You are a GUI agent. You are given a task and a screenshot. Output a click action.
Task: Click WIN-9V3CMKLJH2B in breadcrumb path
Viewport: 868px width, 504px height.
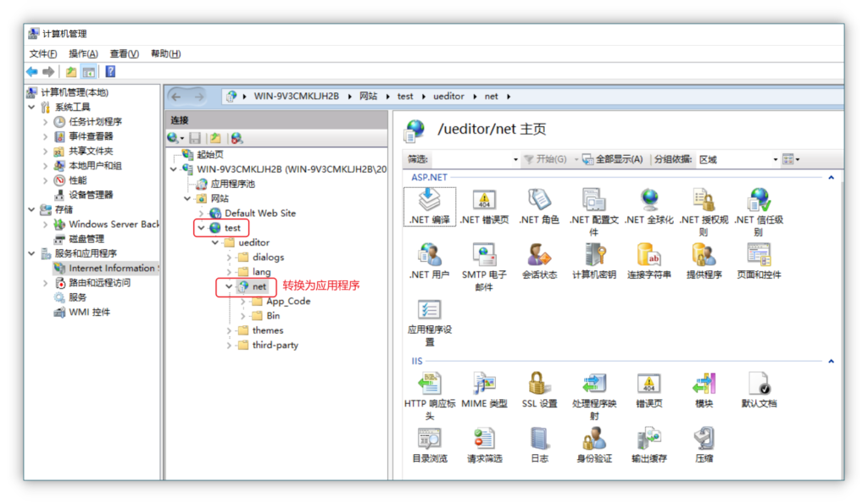(x=296, y=97)
